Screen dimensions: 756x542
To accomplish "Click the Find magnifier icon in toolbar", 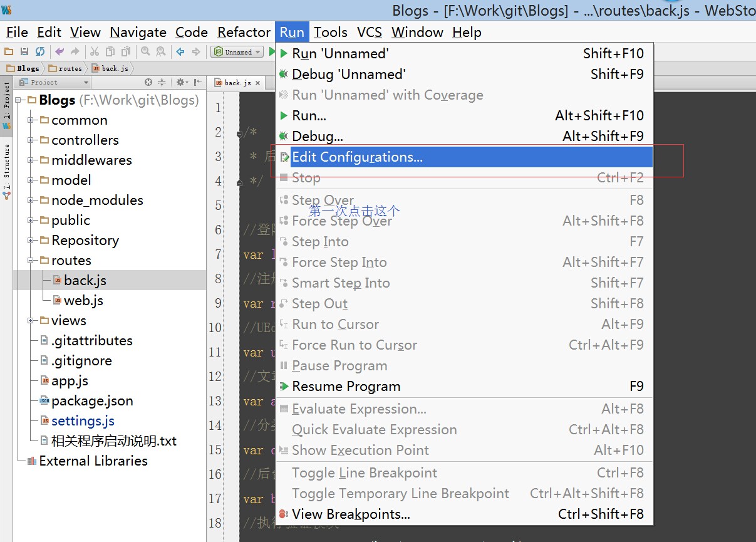I will pos(145,52).
